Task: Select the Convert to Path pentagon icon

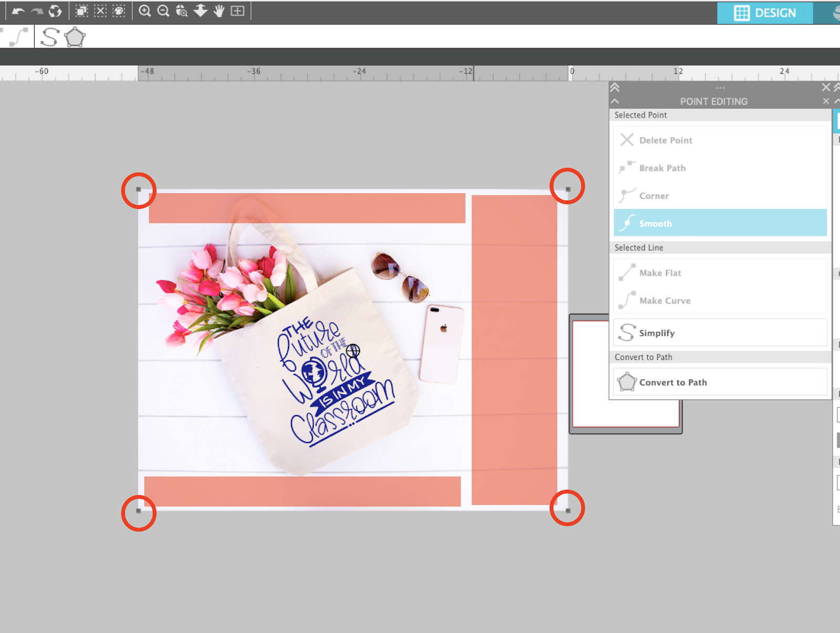Action: pos(75,37)
